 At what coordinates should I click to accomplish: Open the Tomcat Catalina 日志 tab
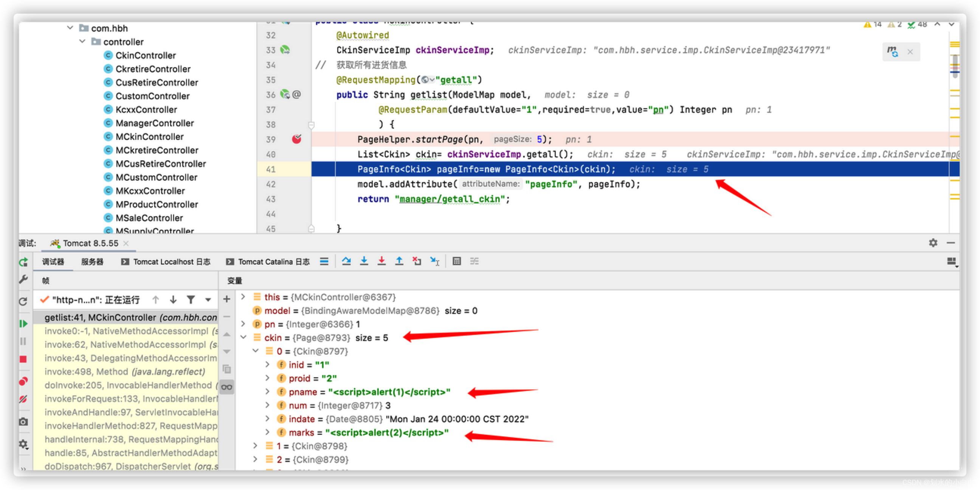coord(268,262)
